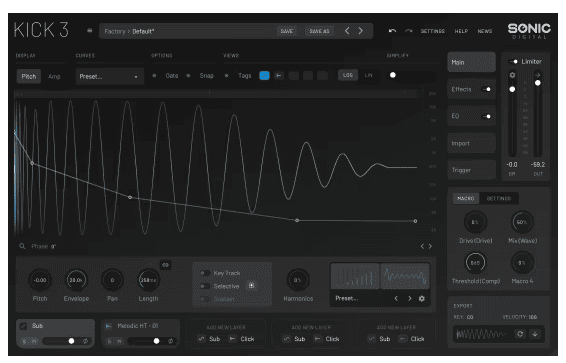Select next harmonics preset arrow
This screenshot has width=566, height=363.
tap(409, 298)
